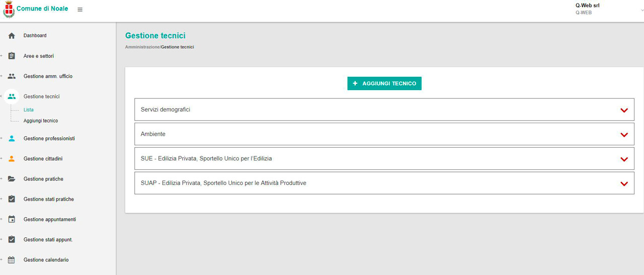This screenshot has height=275, width=644.
Task: Click the AGGIUNGI TECNICO button
Action: [384, 83]
